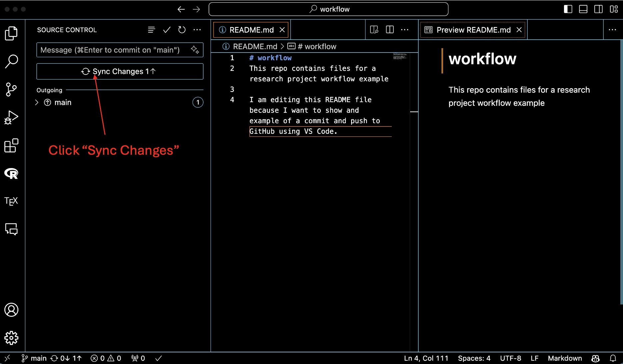Refresh the Source Control view

pos(182,30)
